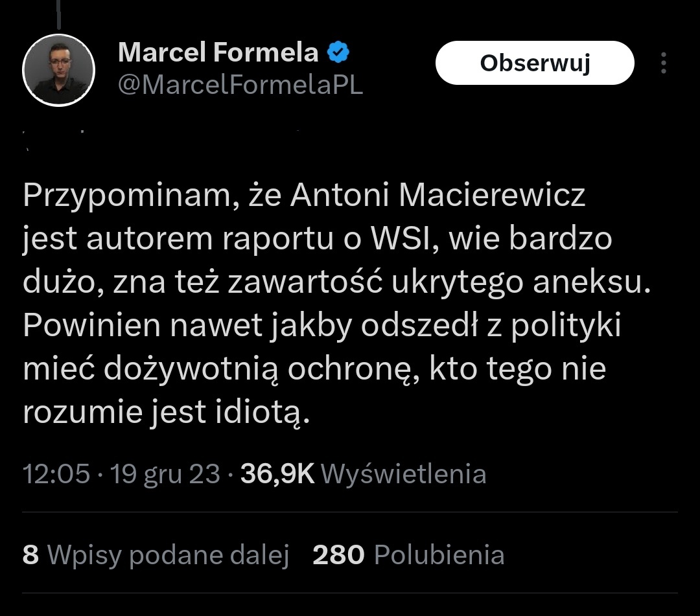
Task: Open the three-dot more options menu
Action: coord(663,63)
